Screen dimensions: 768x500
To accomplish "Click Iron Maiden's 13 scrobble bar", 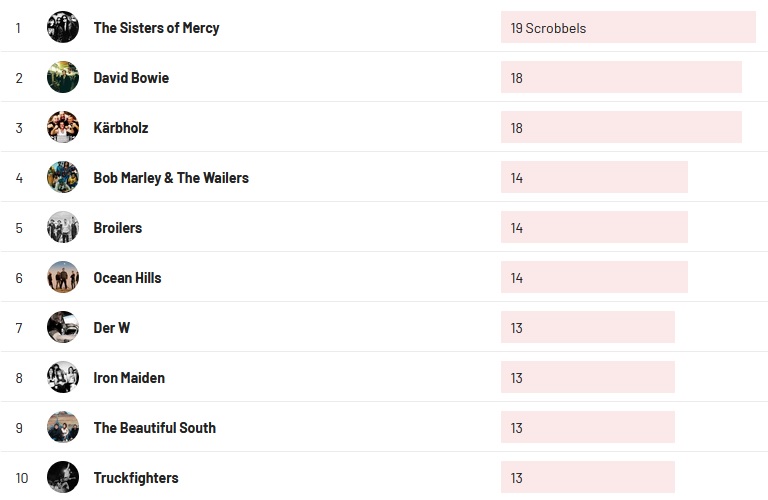I will (588, 378).
